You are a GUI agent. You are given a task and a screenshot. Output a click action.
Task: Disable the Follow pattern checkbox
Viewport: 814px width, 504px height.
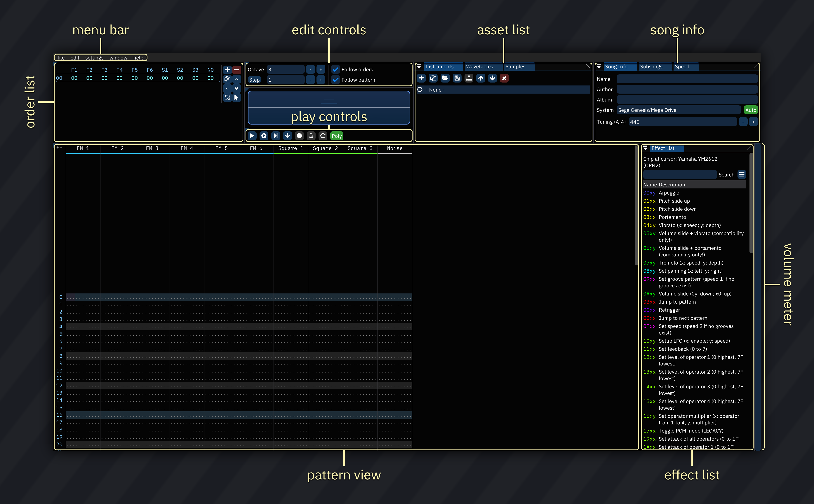point(336,80)
